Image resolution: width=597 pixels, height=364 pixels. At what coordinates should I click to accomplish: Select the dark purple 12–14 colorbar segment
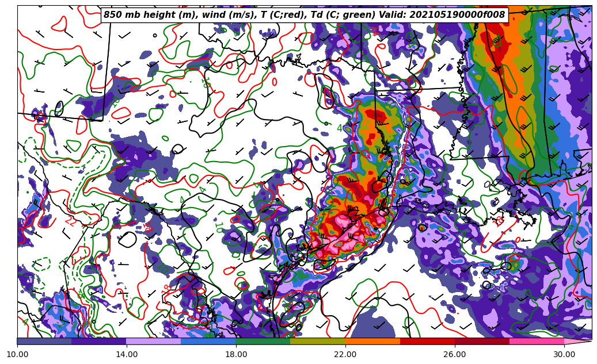(99, 341)
